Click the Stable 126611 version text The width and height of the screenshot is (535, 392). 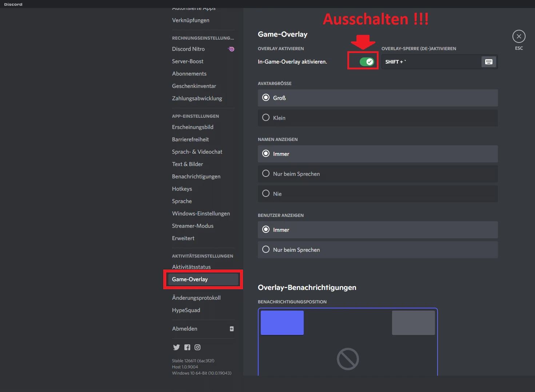pyautogui.click(x=193, y=361)
